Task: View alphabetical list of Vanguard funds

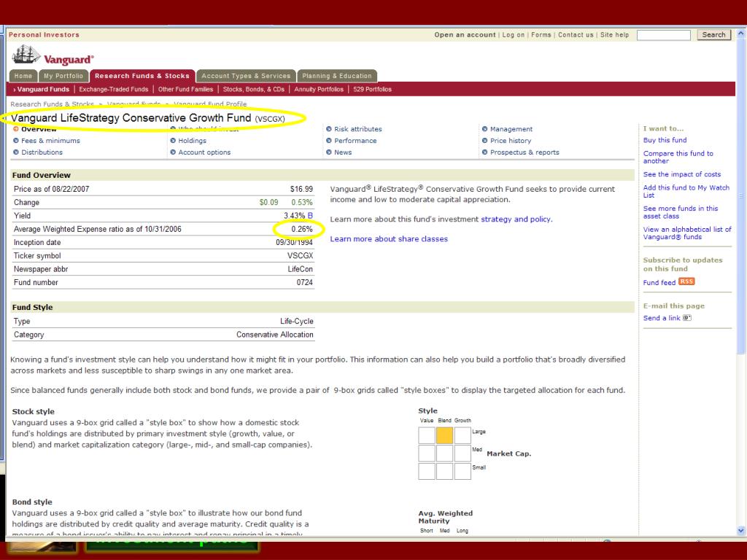Action: (687, 233)
